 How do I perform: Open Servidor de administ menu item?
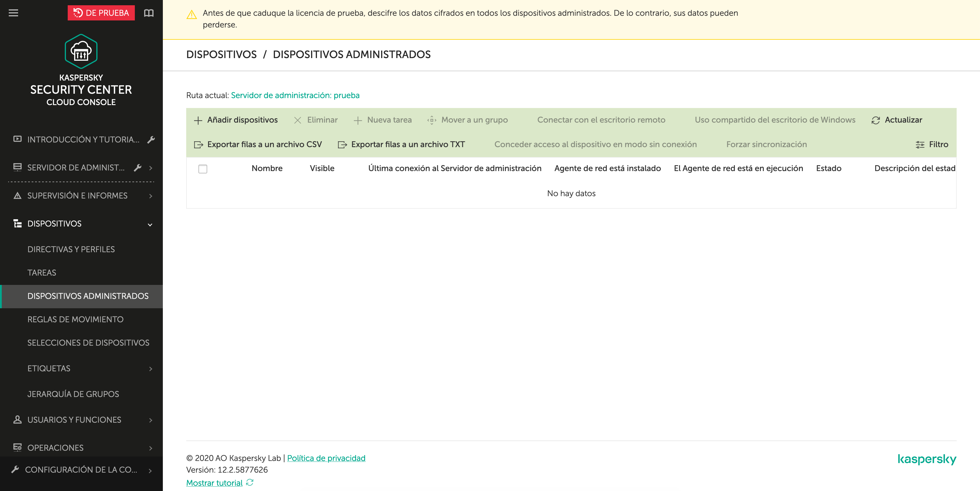coord(76,168)
